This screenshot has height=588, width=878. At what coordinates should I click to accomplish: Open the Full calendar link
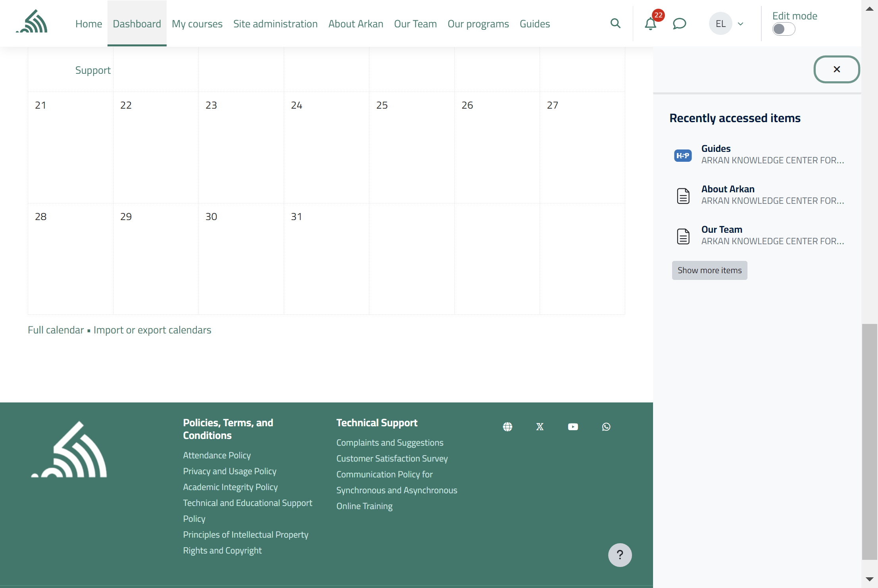[x=56, y=330]
